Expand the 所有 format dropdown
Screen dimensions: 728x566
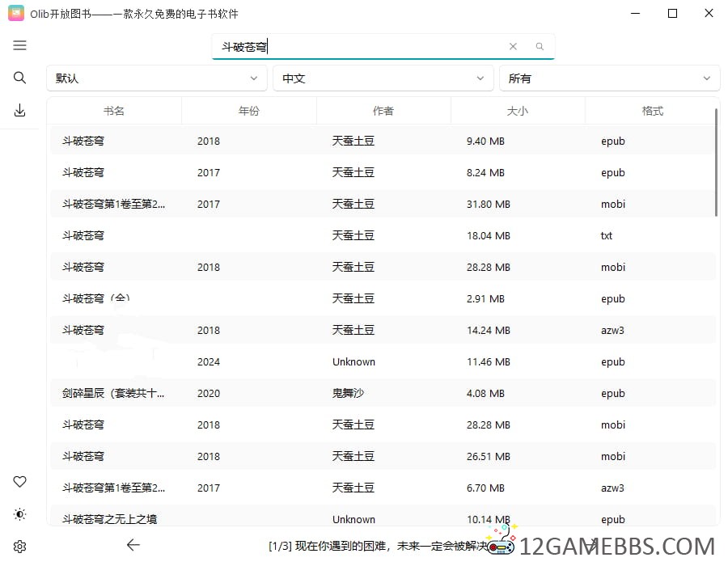click(609, 78)
